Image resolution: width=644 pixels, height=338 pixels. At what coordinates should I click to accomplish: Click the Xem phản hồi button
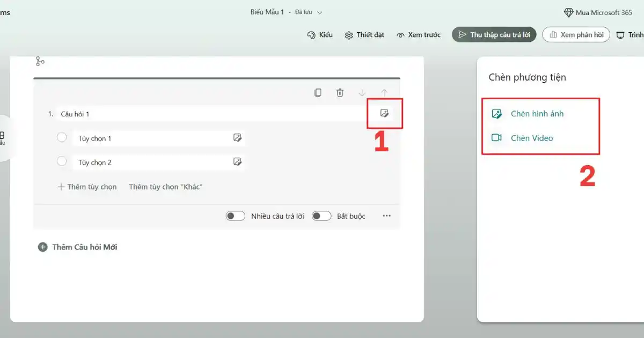pyautogui.click(x=576, y=35)
